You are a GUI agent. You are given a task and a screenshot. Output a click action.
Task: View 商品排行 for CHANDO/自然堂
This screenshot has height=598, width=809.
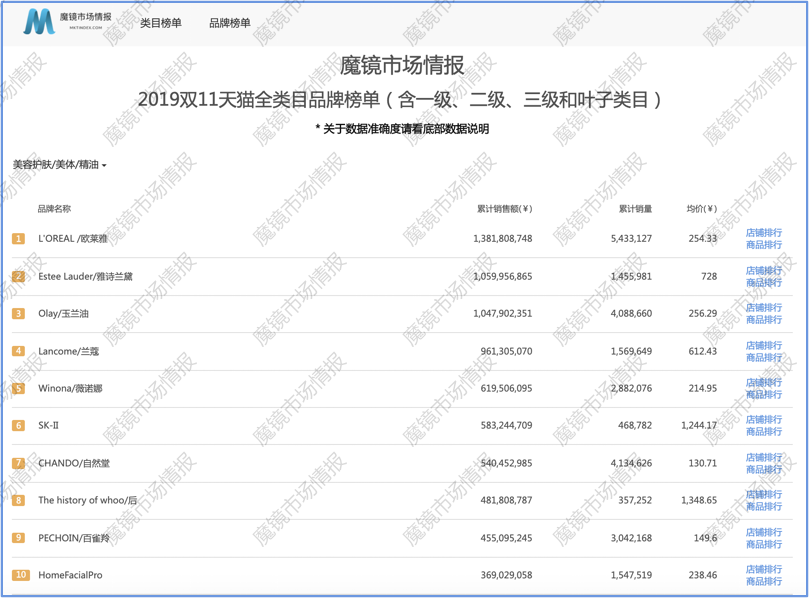pos(764,470)
